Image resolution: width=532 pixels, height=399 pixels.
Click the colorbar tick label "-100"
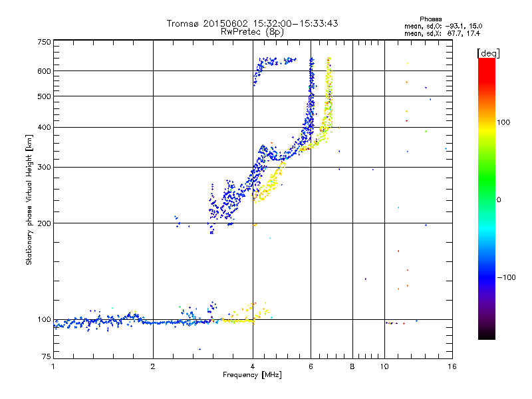click(x=506, y=277)
